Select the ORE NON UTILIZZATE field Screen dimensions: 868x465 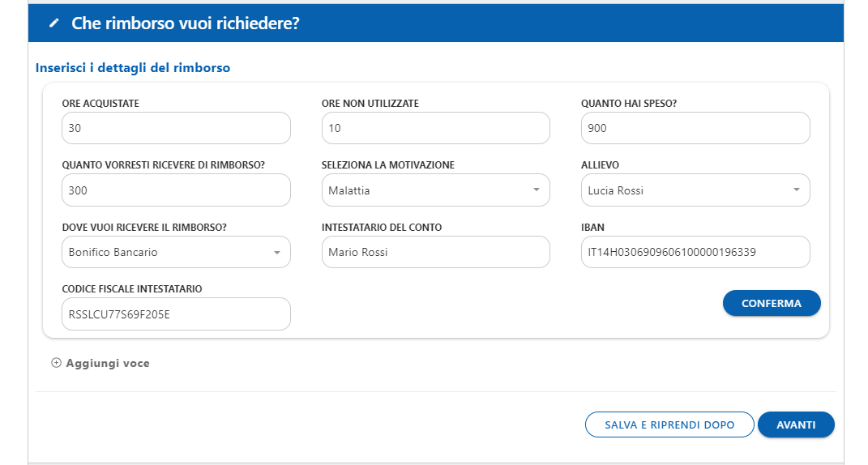(x=436, y=129)
